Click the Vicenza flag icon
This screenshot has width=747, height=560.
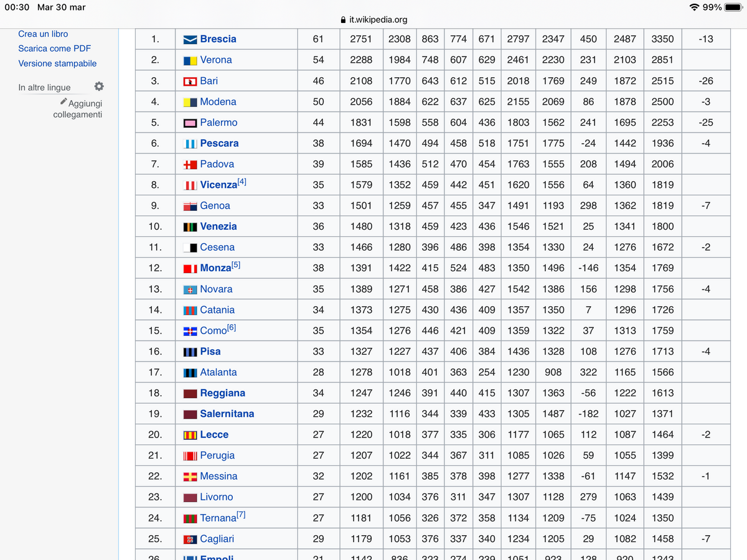point(190,185)
